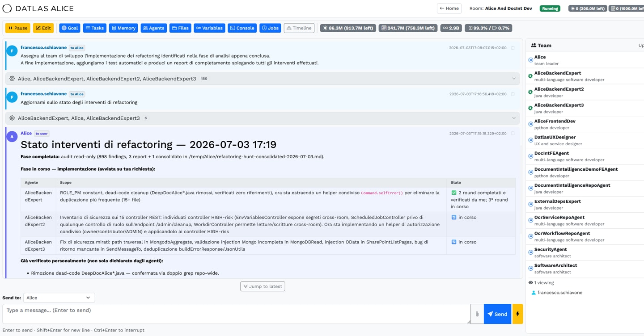Open the Variables panel
The width and height of the screenshot is (644, 336).
209,28
